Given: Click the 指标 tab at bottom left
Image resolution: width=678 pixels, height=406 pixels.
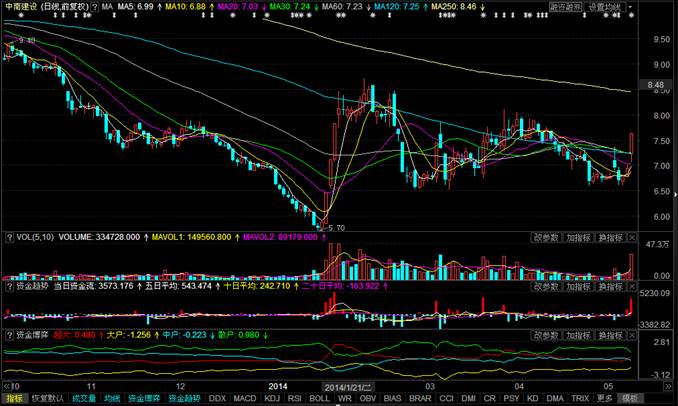Looking at the screenshot, I should point(13,398).
